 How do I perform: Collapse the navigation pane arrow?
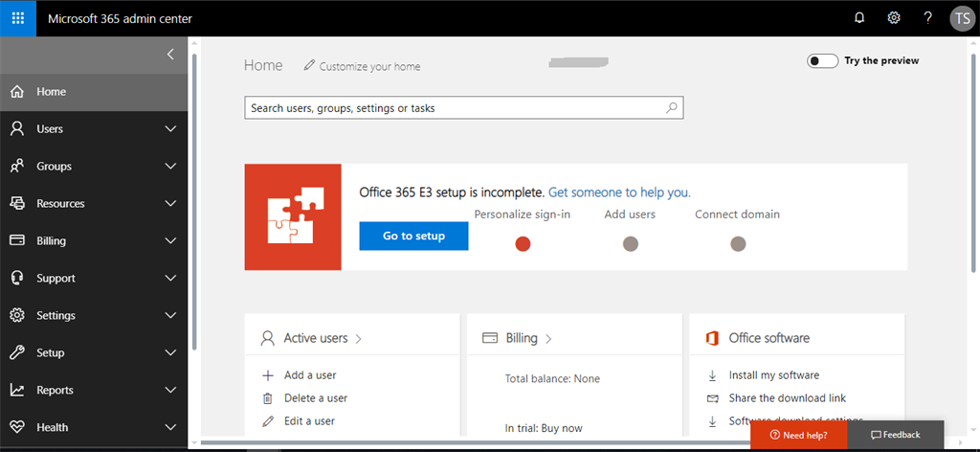[170, 55]
